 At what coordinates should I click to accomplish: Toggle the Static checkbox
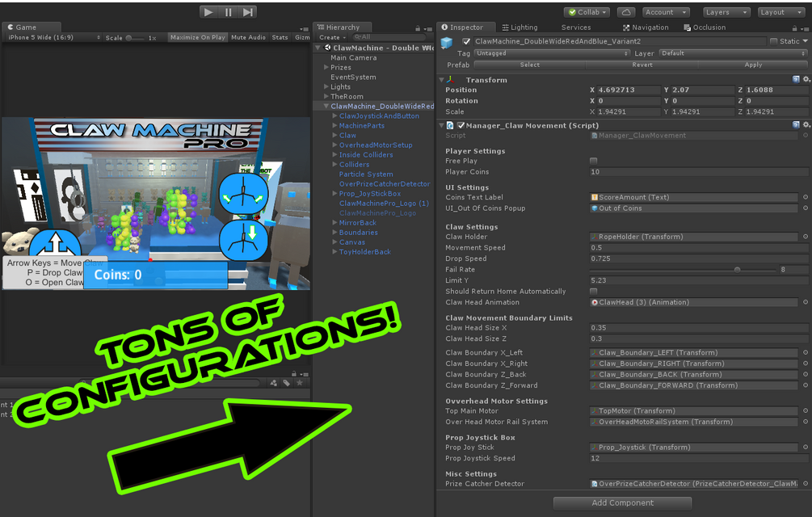tap(774, 41)
